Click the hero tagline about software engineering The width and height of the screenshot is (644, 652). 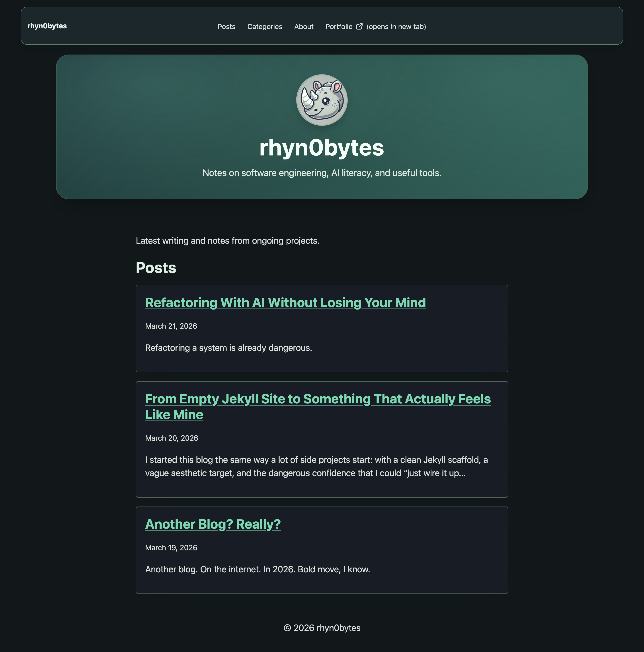322,173
